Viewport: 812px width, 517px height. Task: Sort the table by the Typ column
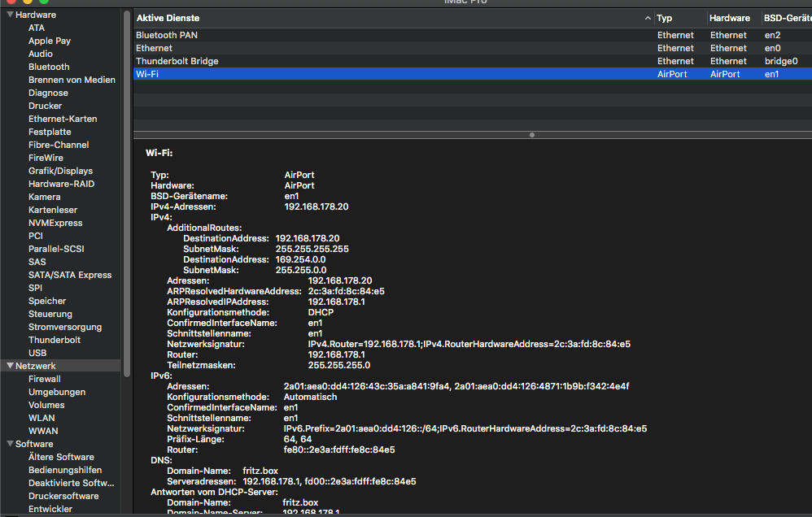[x=679, y=18]
